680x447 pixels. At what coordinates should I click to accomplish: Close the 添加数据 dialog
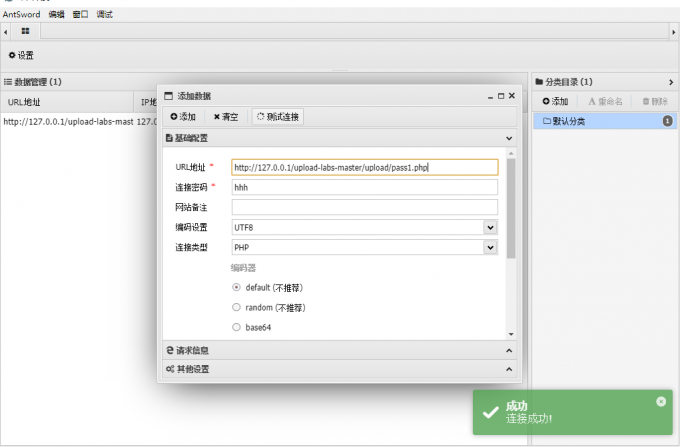pyautogui.click(x=512, y=95)
